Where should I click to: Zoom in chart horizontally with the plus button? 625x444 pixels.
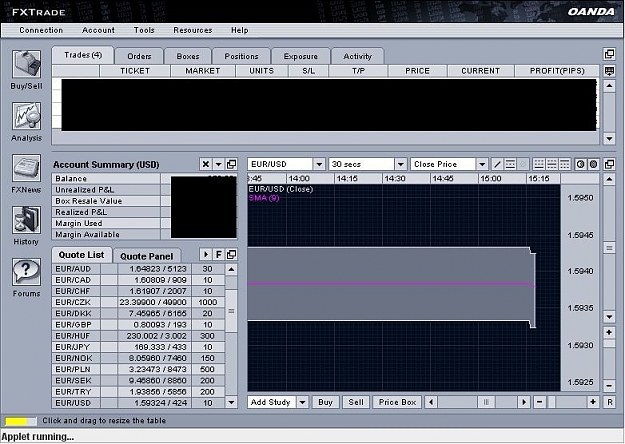pyautogui.click(x=593, y=402)
